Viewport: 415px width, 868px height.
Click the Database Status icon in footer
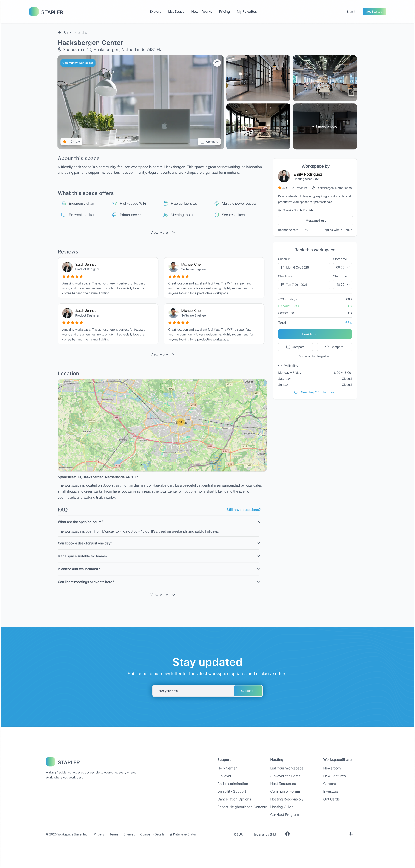(x=171, y=835)
